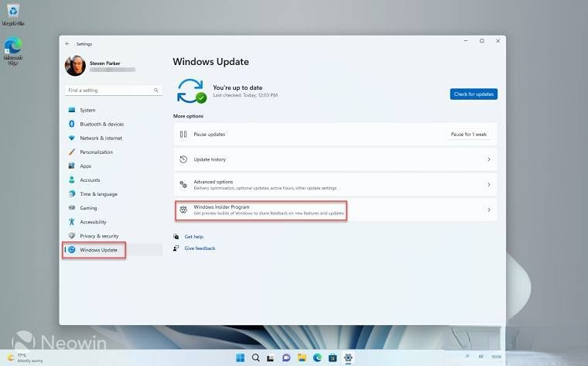This screenshot has width=588, height=366.
Task: Expand Windows Insider Program chevron
Action: [489, 210]
